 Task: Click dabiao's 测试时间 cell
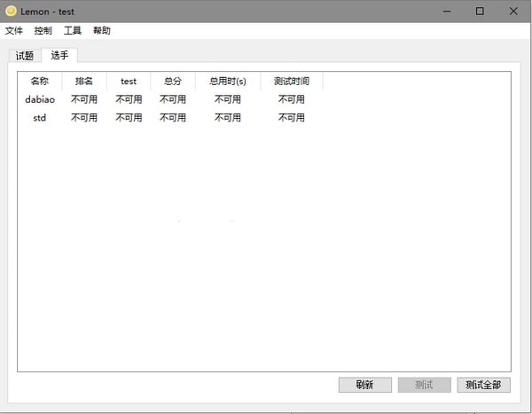tap(292, 99)
